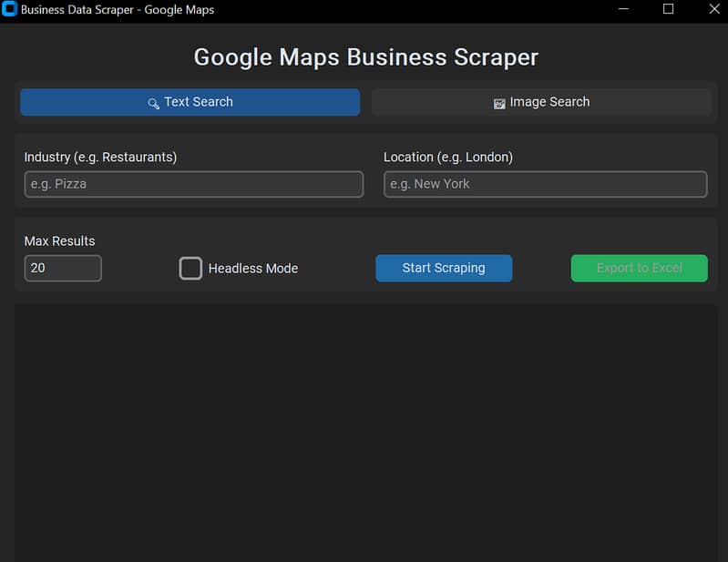Click the 'Location (e.g. London)' label

coord(448,158)
